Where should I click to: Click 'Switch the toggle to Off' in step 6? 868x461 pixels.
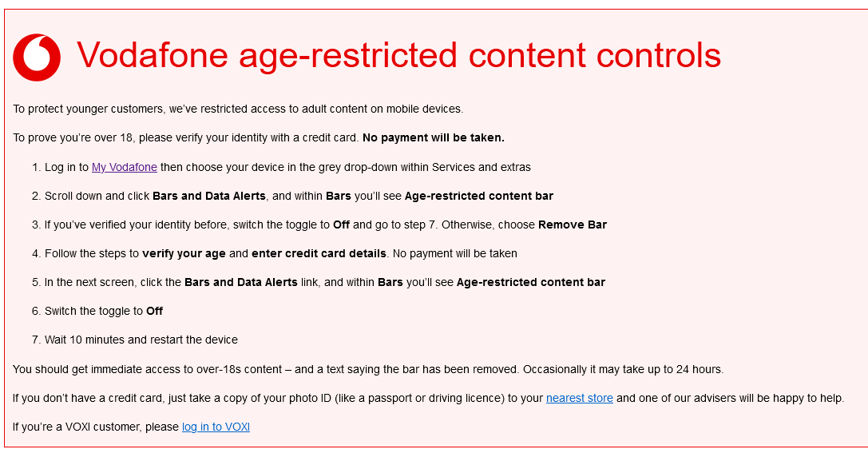tap(104, 312)
